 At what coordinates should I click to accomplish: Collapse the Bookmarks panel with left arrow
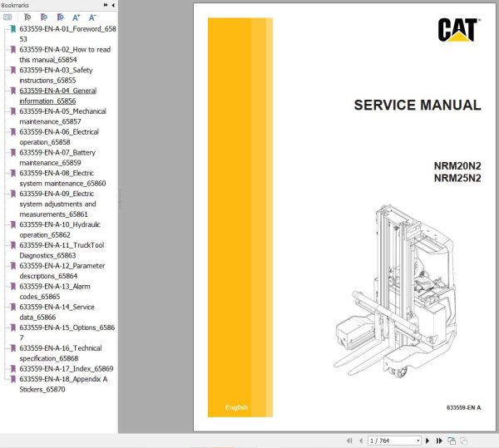[113, 5]
